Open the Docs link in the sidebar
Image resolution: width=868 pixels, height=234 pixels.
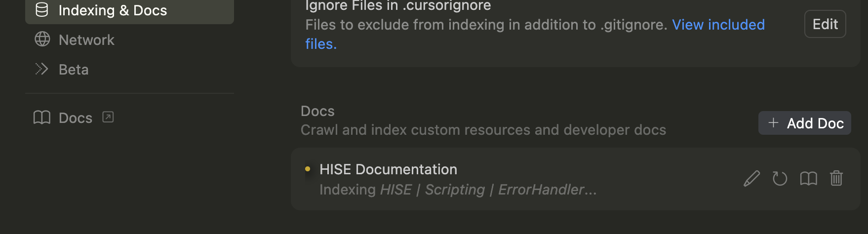[x=76, y=118]
